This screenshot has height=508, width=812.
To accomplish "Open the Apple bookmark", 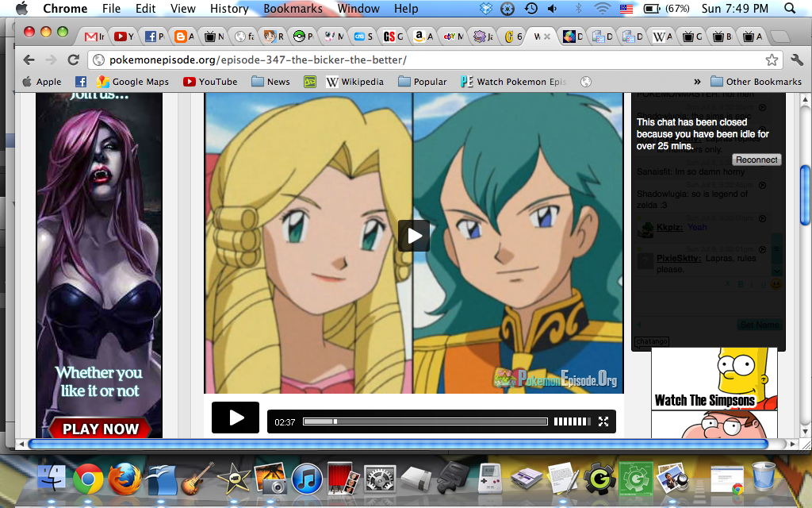I will pyautogui.click(x=42, y=82).
